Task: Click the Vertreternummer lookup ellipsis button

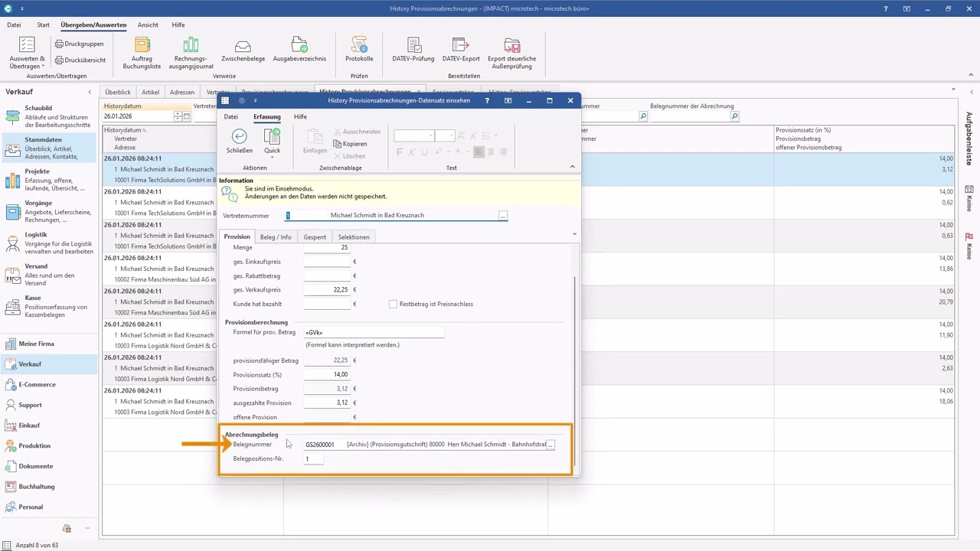Action: (x=502, y=216)
